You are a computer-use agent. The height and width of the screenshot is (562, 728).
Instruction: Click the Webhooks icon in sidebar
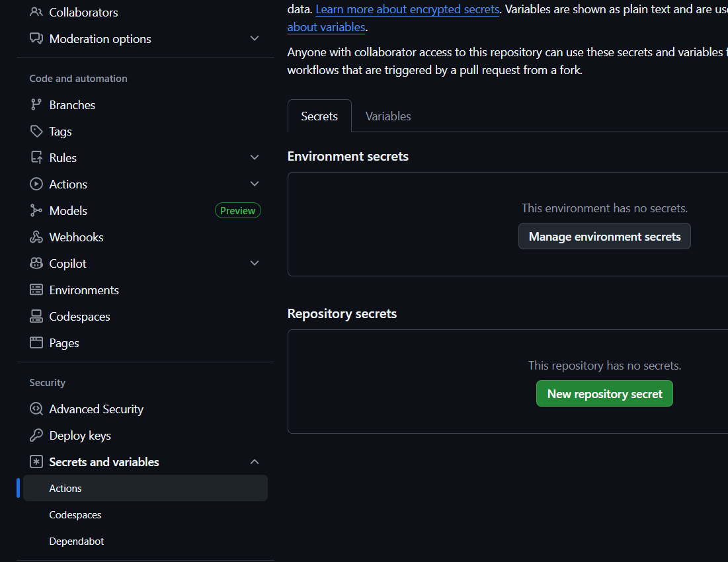36,237
